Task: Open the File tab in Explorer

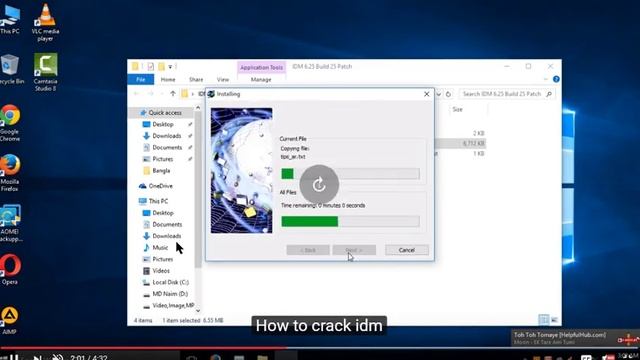Action: [141, 79]
